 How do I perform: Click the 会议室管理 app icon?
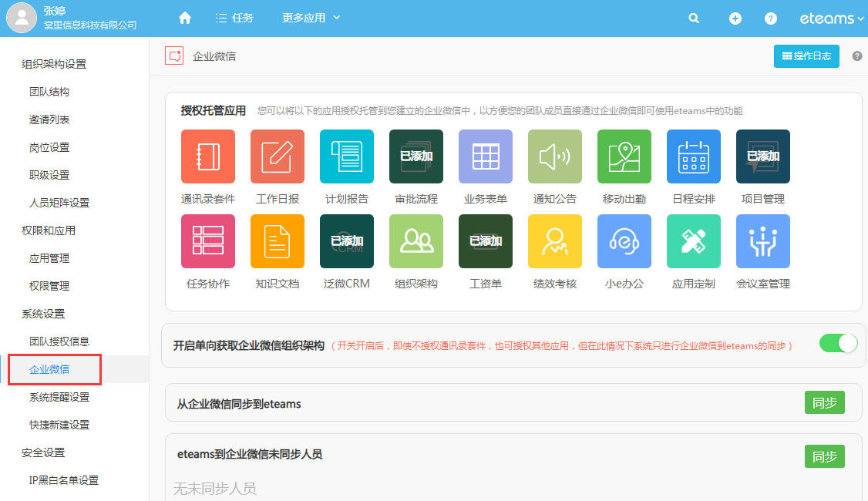(x=763, y=241)
